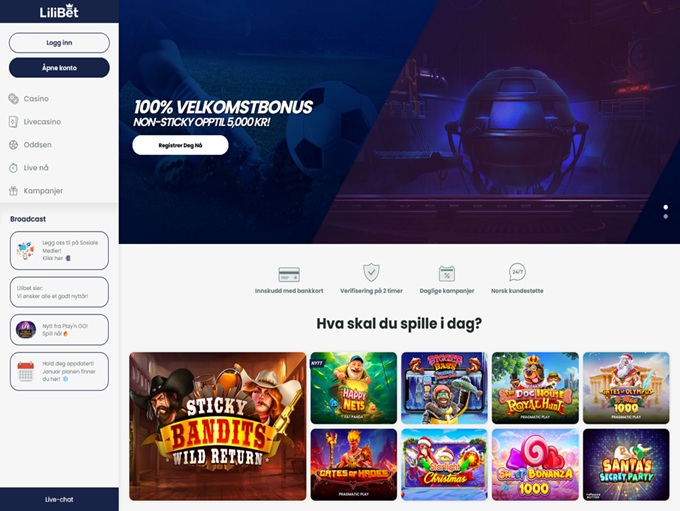
Task: Click the Åpne konto button
Action: pyautogui.click(x=59, y=68)
